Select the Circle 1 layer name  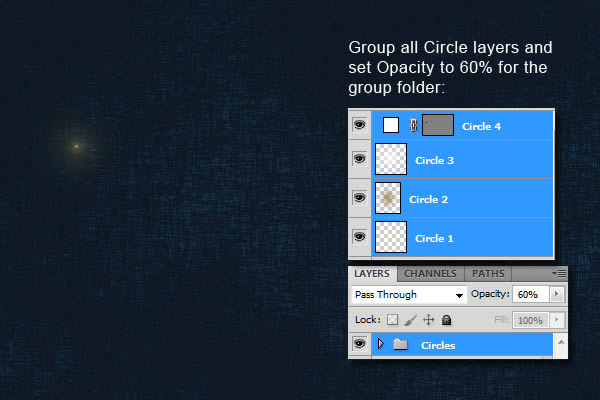434,238
